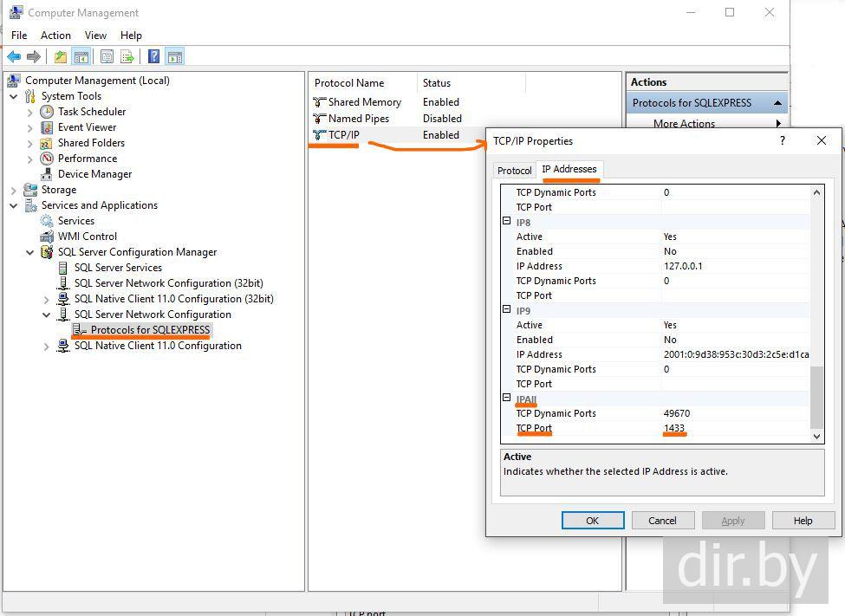845x616 pixels.
Task: Collapse the IPAll property section
Action: pos(507,399)
